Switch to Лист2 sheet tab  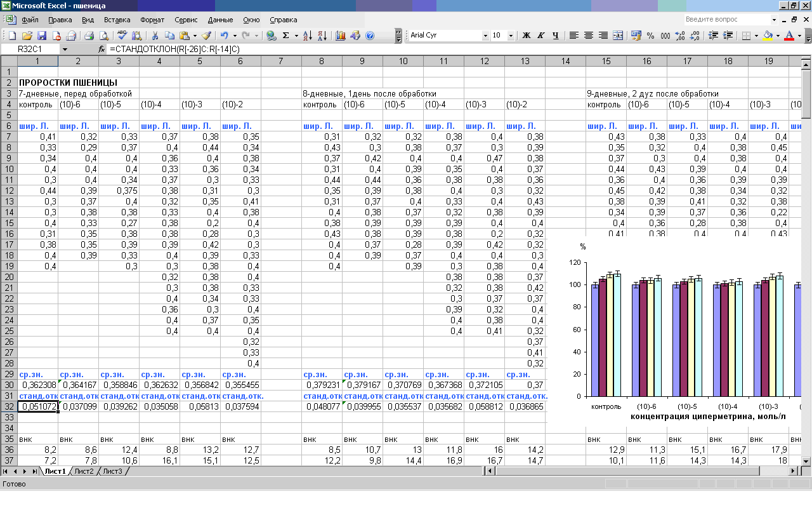pyautogui.click(x=84, y=471)
